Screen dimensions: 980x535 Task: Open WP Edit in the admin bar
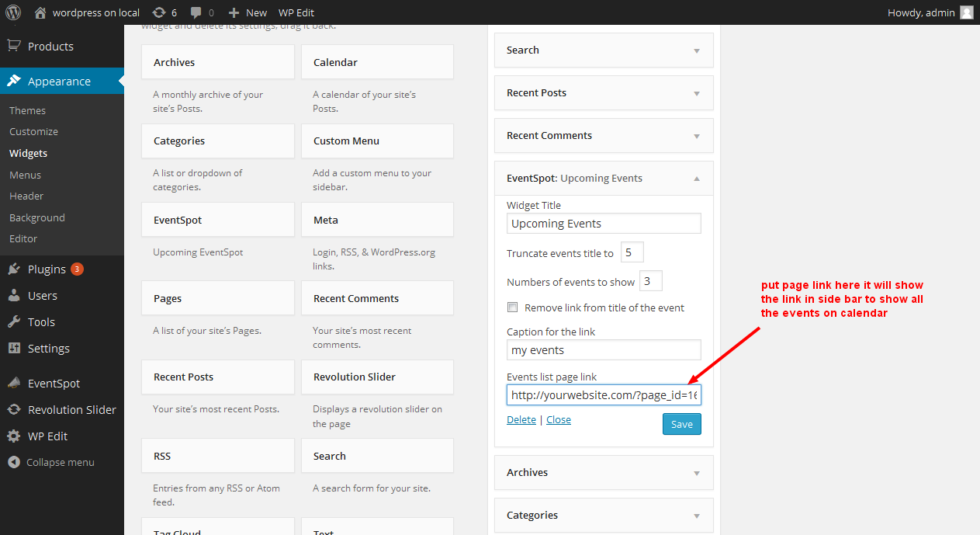296,12
